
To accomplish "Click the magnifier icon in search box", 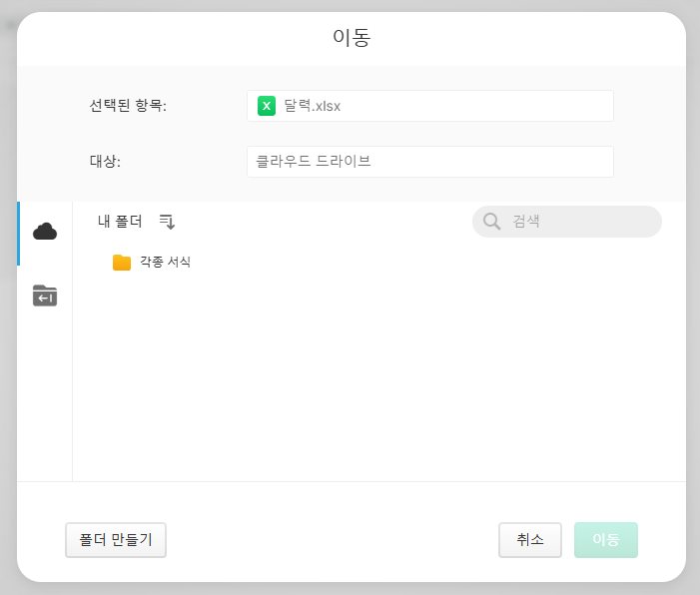I will pos(492,222).
